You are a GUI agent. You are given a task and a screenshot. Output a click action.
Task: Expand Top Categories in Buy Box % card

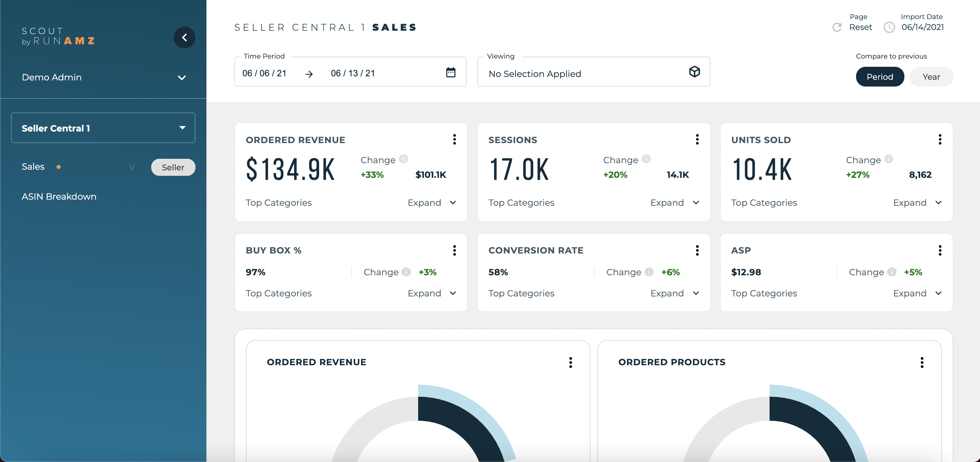point(432,293)
